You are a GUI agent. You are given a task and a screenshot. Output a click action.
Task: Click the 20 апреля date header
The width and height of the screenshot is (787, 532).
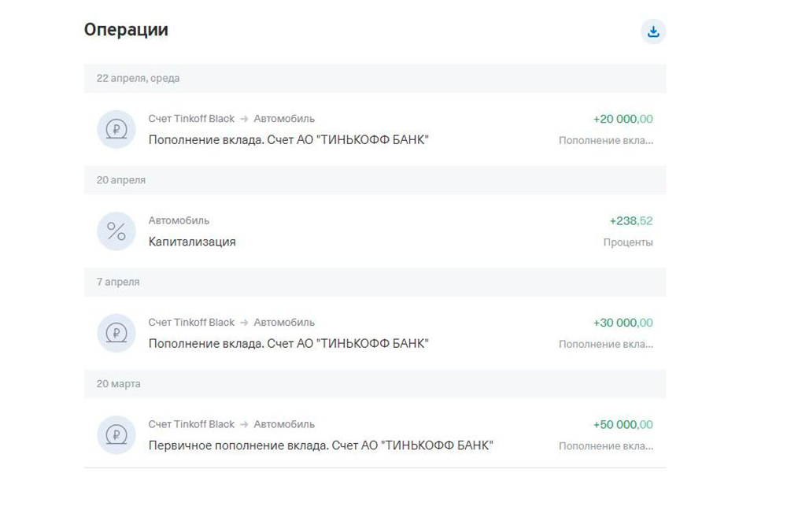[121, 180]
